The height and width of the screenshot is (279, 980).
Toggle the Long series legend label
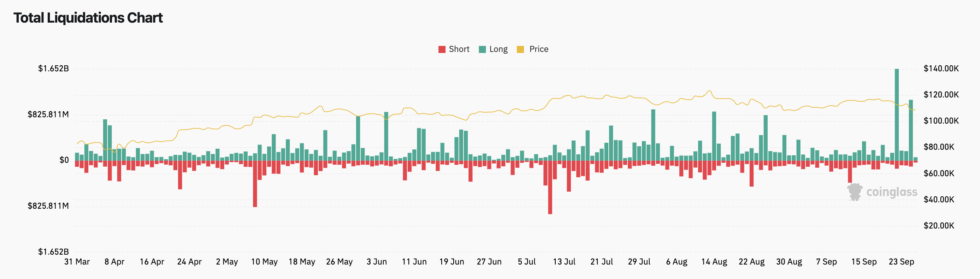click(x=498, y=49)
